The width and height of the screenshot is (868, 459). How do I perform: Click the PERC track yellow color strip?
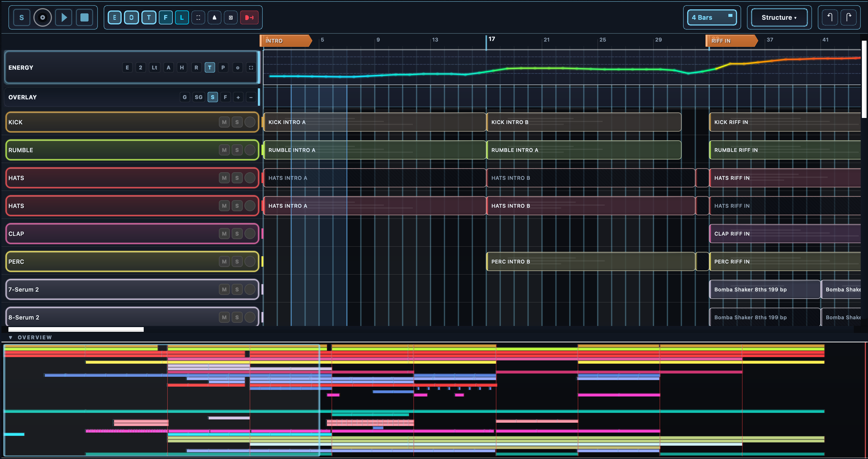262,262
